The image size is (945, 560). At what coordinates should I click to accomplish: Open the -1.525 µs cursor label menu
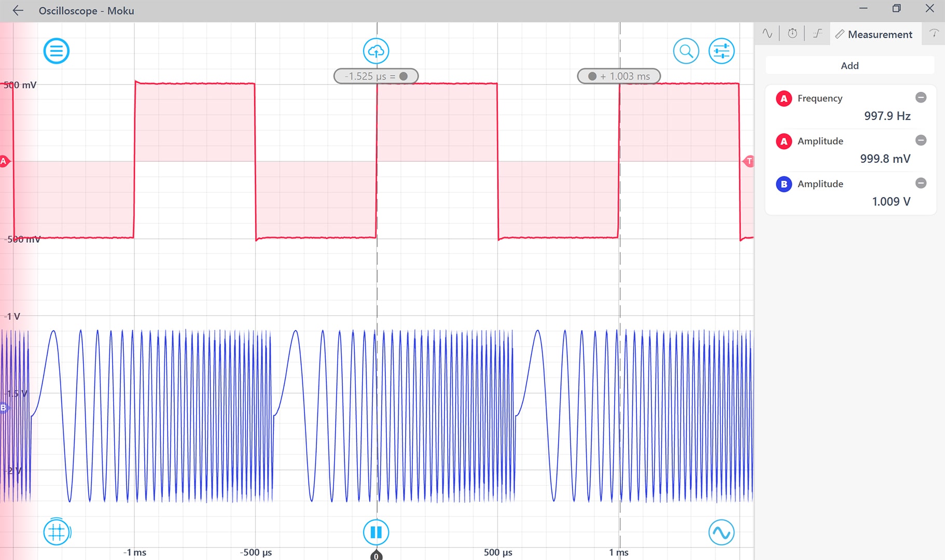click(x=375, y=76)
